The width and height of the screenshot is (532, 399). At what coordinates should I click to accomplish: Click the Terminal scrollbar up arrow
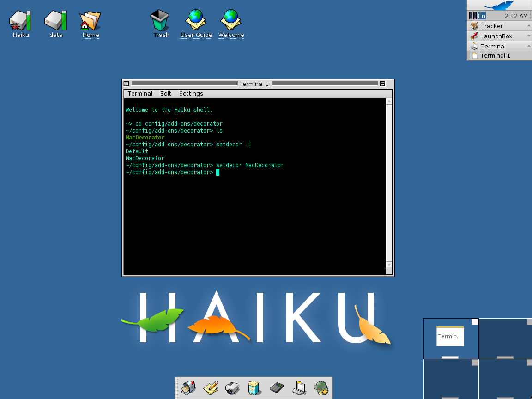tap(389, 102)
